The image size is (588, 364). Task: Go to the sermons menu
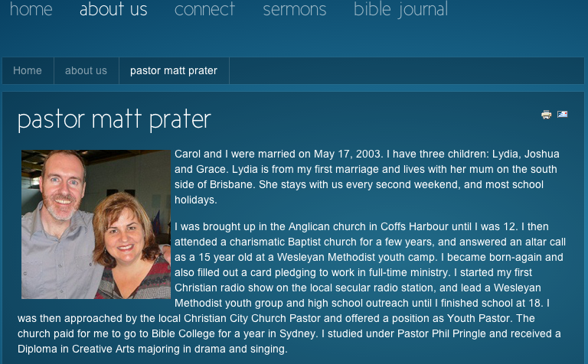coord(294,10)
